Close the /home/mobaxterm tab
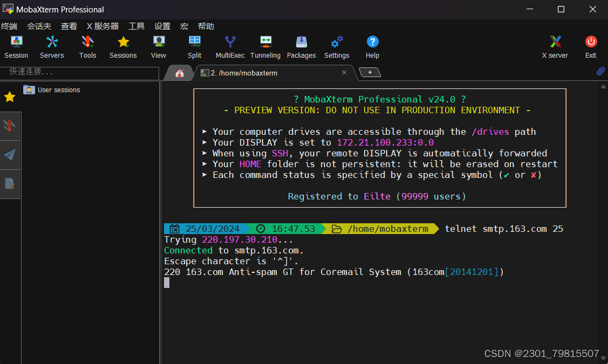The image size is (608, 364). point(344,72)
